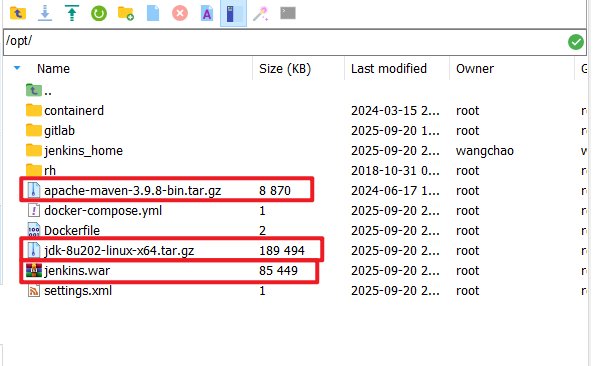This screenshot has height=366, width=593.
Task: Click the gitlab folder icon
Action: pyautogui.click(x=34, y=130)
